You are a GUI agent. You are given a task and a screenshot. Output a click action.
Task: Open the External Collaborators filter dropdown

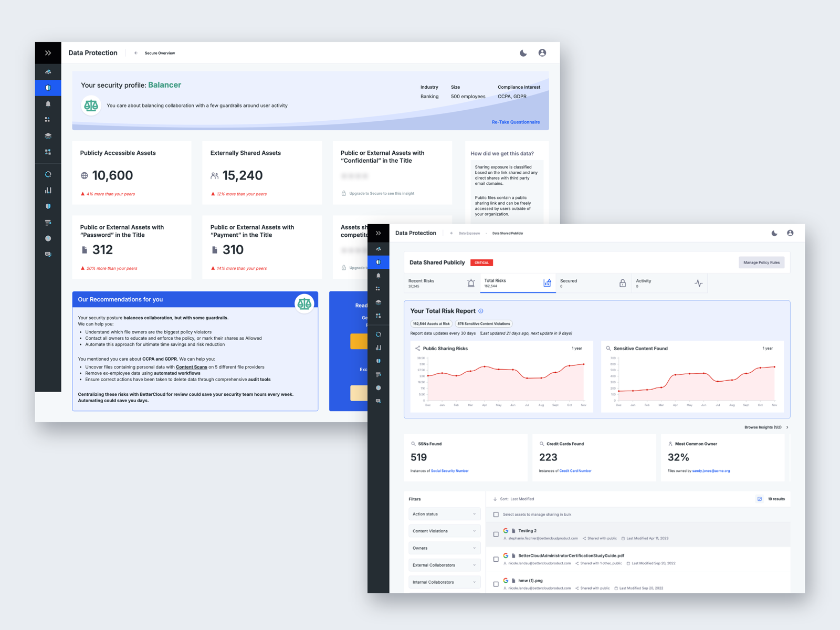(444, 565)
